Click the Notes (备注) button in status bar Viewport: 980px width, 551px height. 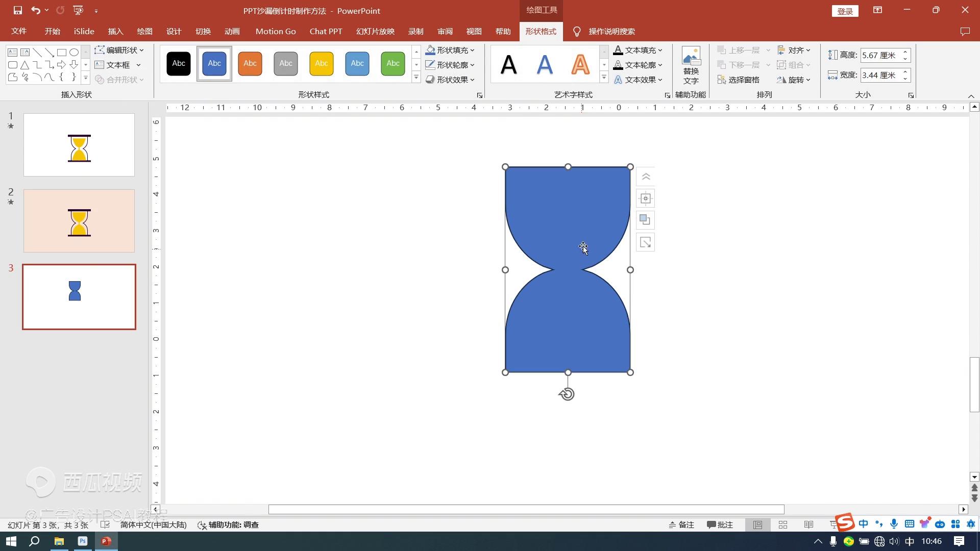pos(681,525)
